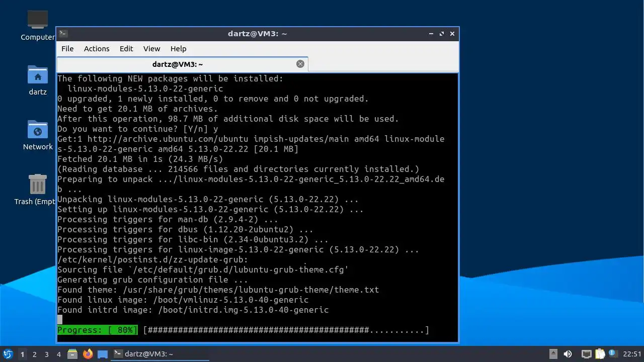Viewport: 644px width, 362px height.
Task: Open the Computer desktop icon
Action: tap(38, 25)
